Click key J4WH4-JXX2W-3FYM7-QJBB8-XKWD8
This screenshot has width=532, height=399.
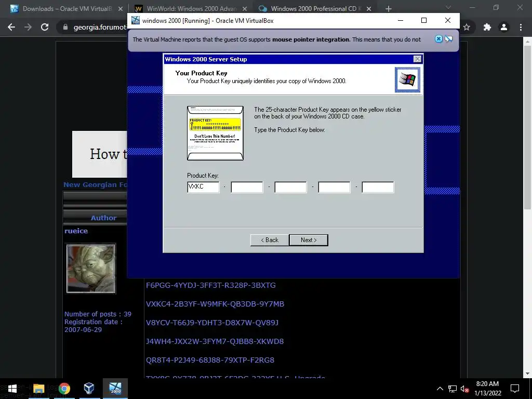tap(215, 341)
